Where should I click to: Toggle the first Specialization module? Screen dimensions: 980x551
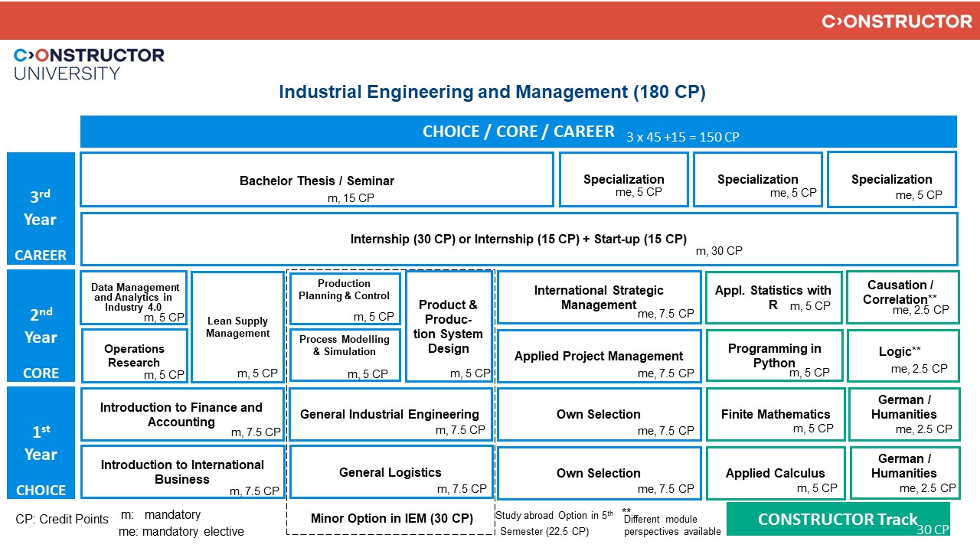pos(624,179)
